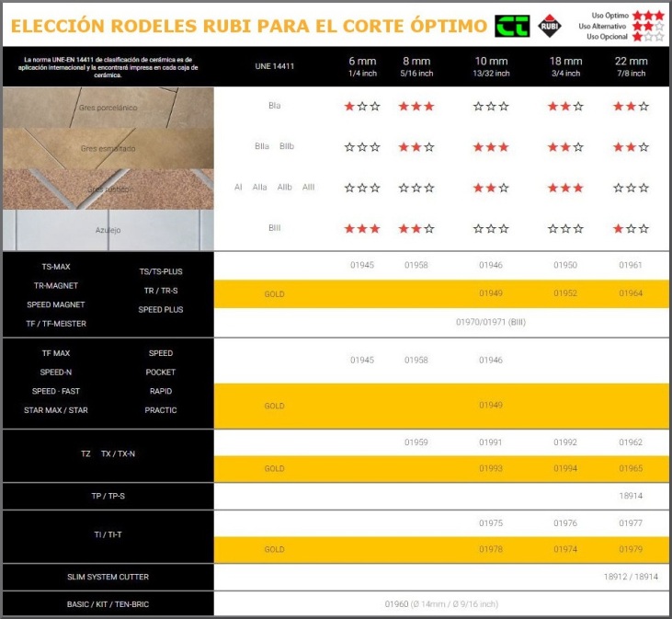Click the 01960 (Ø 14mm) code

[x=441, y=604]
